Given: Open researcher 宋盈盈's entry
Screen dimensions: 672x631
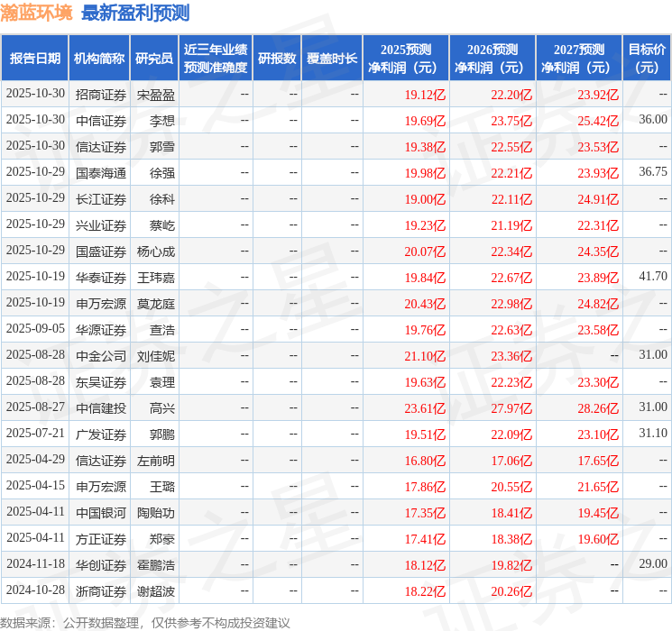Looking at the screenshot, I should (x=155, y=95).
